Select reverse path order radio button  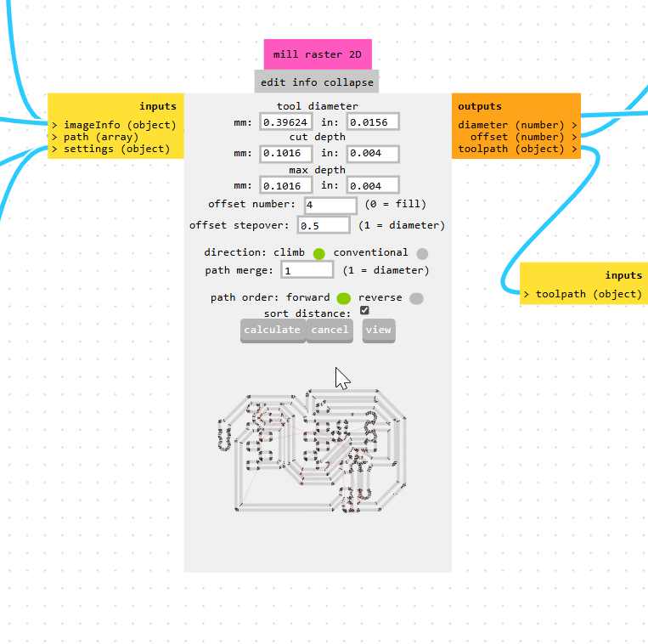click(x=416, y=298)
